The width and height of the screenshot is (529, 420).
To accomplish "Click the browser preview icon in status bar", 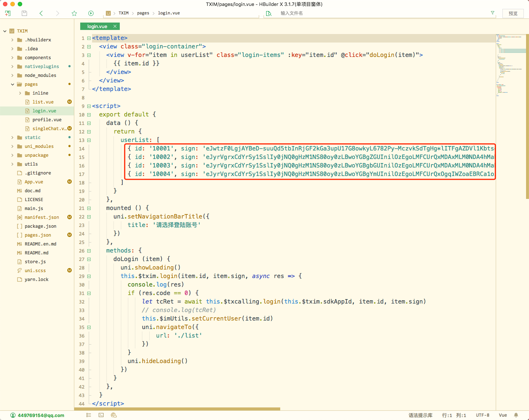I will point(114,415).
